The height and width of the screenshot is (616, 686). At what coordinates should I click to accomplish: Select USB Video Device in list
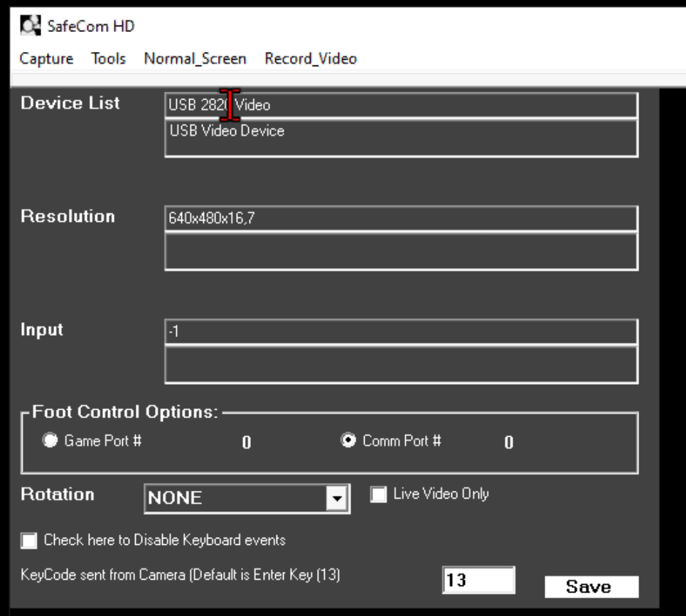tap(227, 130)
